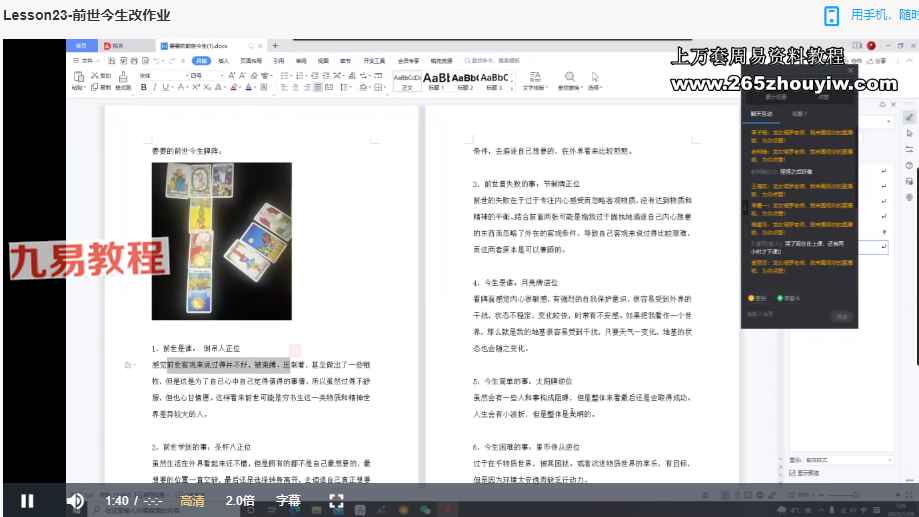Apply the 标题 1 heading style
This screenshot has width=919, height=517.
pos(436,81)
